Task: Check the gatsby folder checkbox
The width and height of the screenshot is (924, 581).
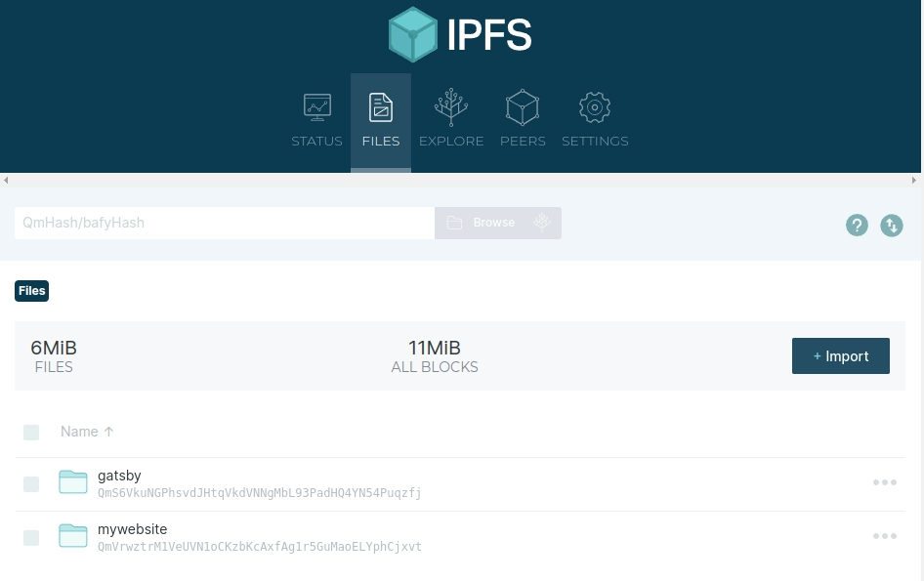Action: (x=31, y=484)
